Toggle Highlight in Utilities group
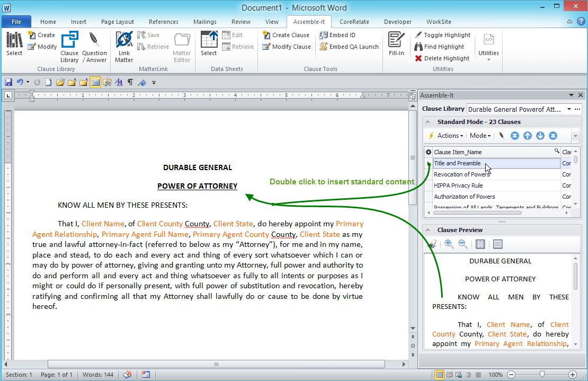The image size is (588, 381). [x=442, y=35]
